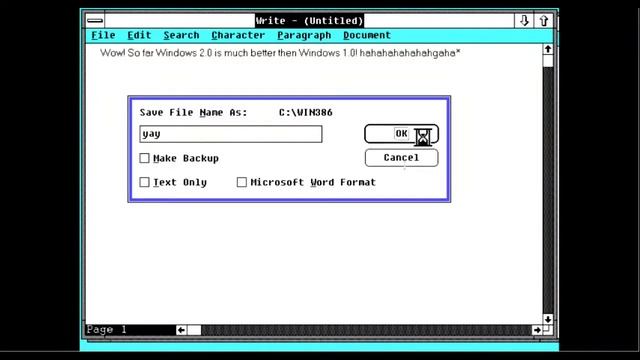Click the vertical scrollbar thumb box
The image size is (640, 360).
pos(548,61)
